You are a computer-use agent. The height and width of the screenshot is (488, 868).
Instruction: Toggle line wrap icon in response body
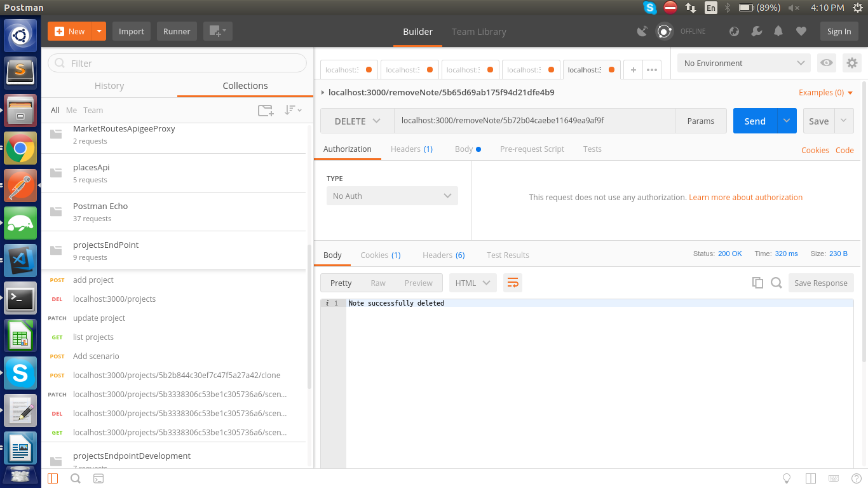pos(513,283)
